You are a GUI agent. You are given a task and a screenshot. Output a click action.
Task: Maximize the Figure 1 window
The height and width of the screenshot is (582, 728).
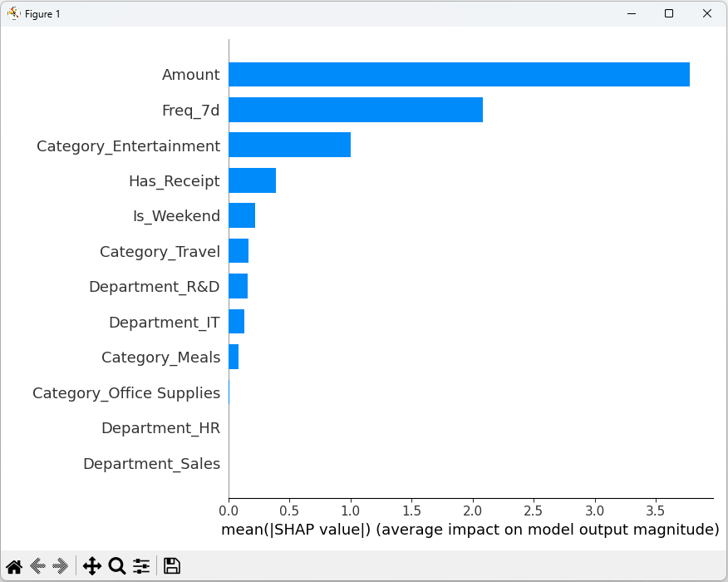coord(668,13)
